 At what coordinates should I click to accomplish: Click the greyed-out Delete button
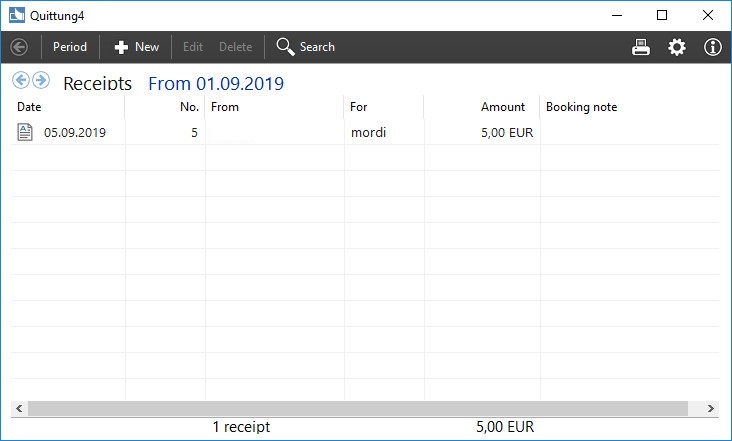coord(235,47)
